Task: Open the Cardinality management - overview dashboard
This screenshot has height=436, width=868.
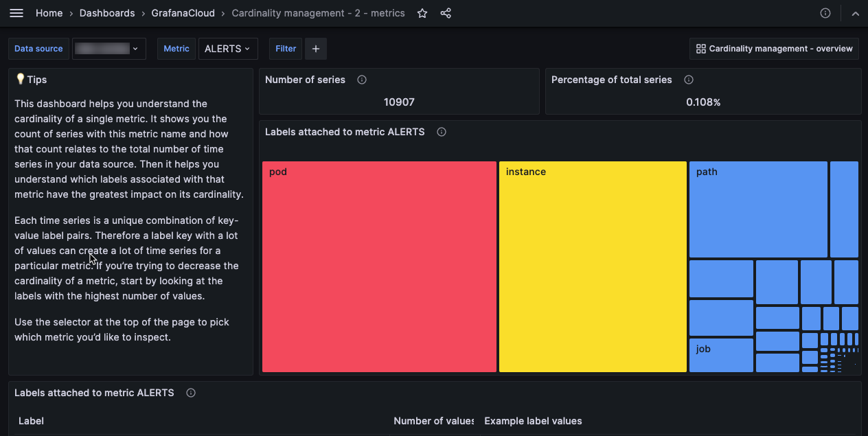Action: point(774,48)
